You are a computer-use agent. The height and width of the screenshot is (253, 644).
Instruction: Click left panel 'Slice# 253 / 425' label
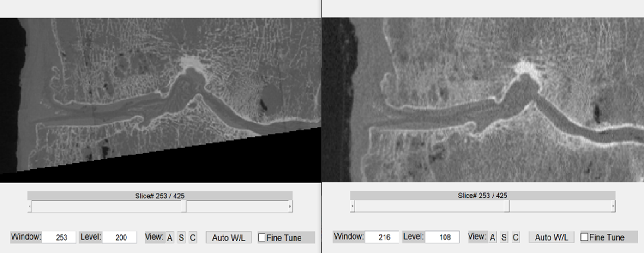(160, 196)
